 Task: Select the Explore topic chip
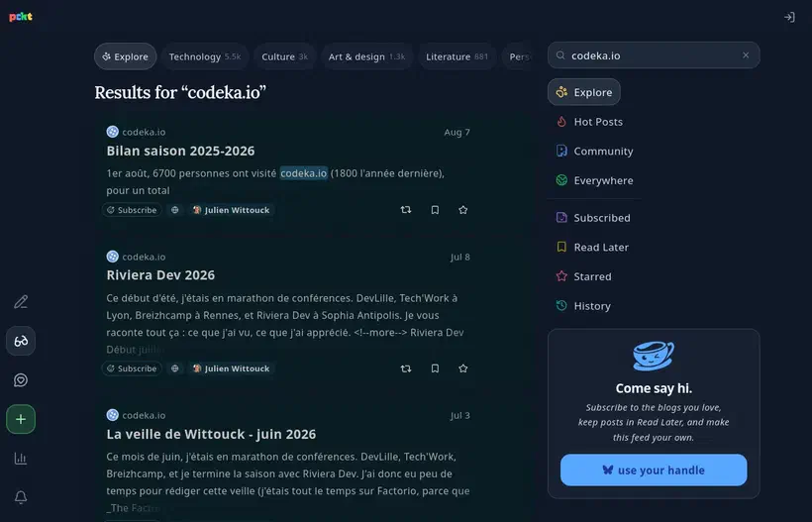pos(126,56)
